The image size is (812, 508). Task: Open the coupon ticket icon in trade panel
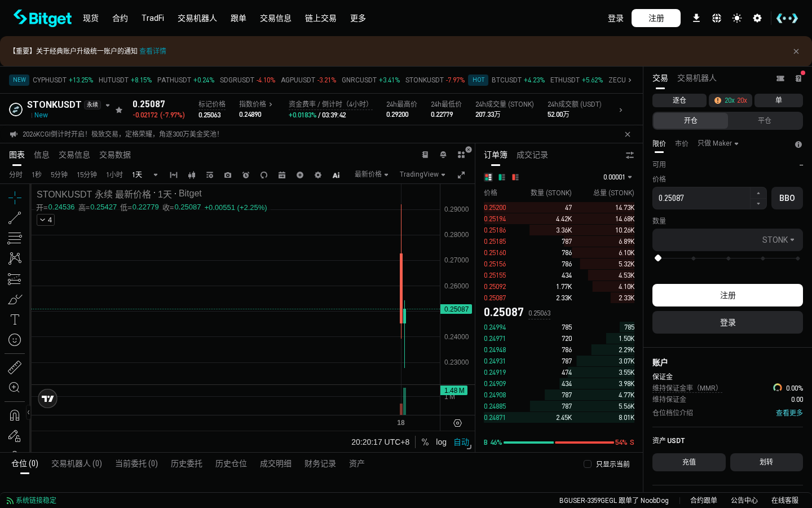pyautogui.click(x=780, y=78)
